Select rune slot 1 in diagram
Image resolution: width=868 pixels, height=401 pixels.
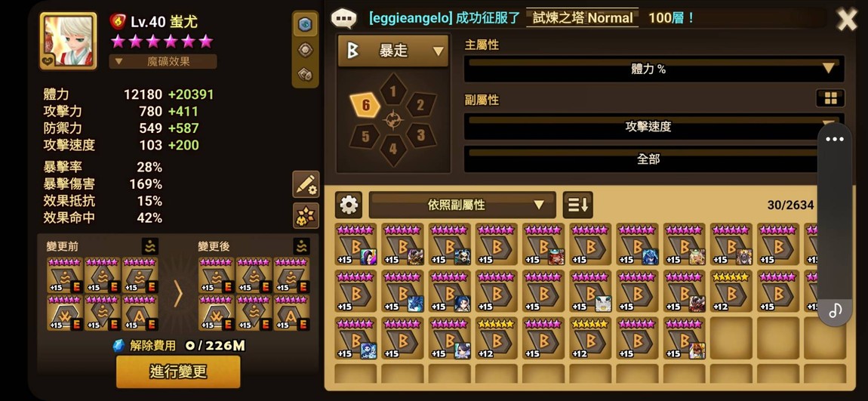pyautogui.click(x=393, y=91)
